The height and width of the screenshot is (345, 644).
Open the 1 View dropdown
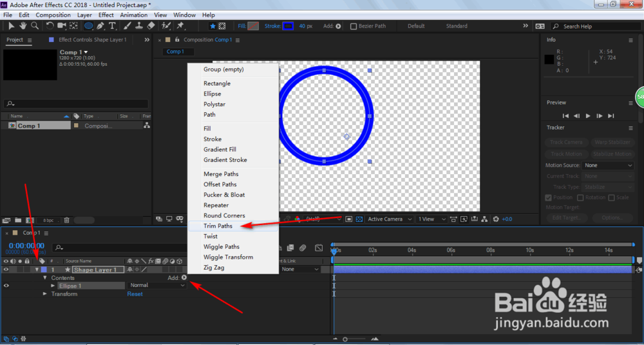[x=431, y=219]
